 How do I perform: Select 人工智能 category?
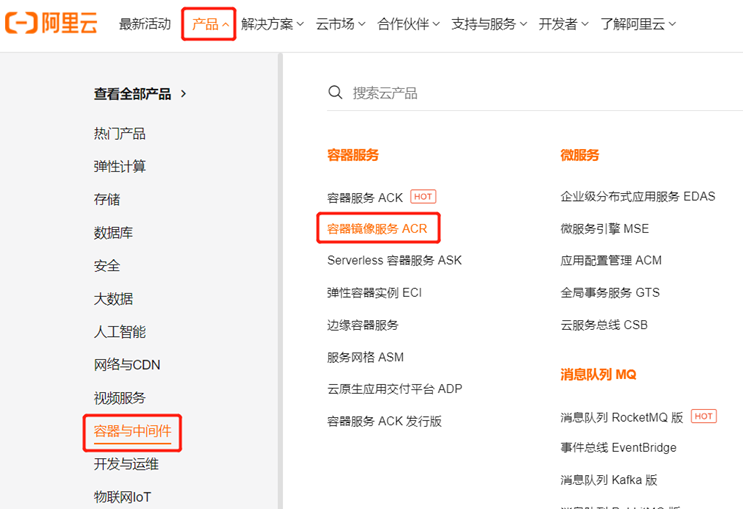pyautogui.click(x=119, y=332)
